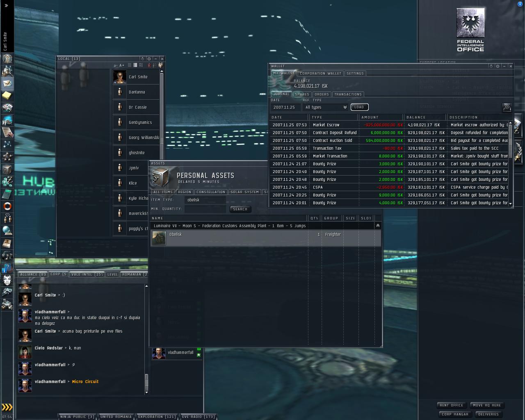Select the Obelisk freighter row in Assets
The height and width of the screenshot is (420, 525).
pyautogui.click(x=266, y=238)
